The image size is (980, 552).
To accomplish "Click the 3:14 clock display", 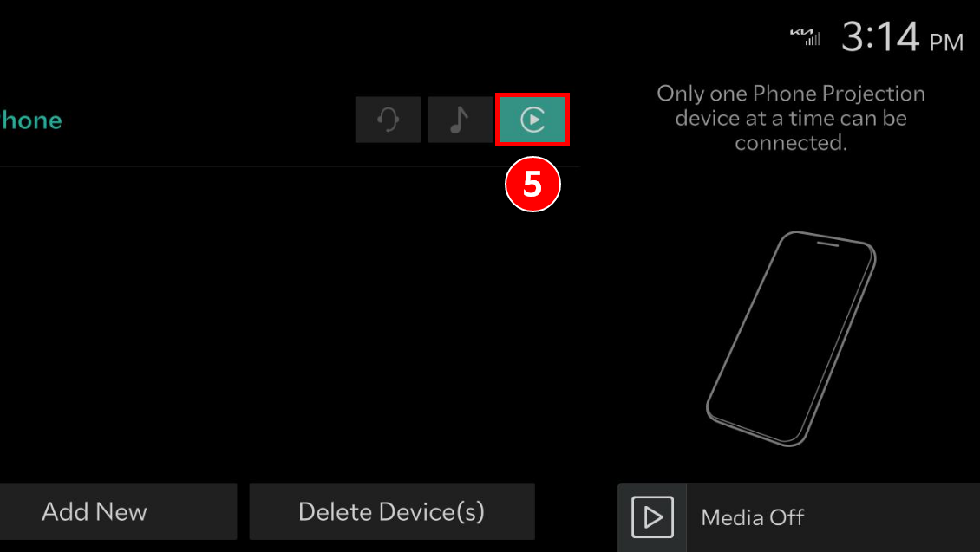I will [x=880, y=37].
